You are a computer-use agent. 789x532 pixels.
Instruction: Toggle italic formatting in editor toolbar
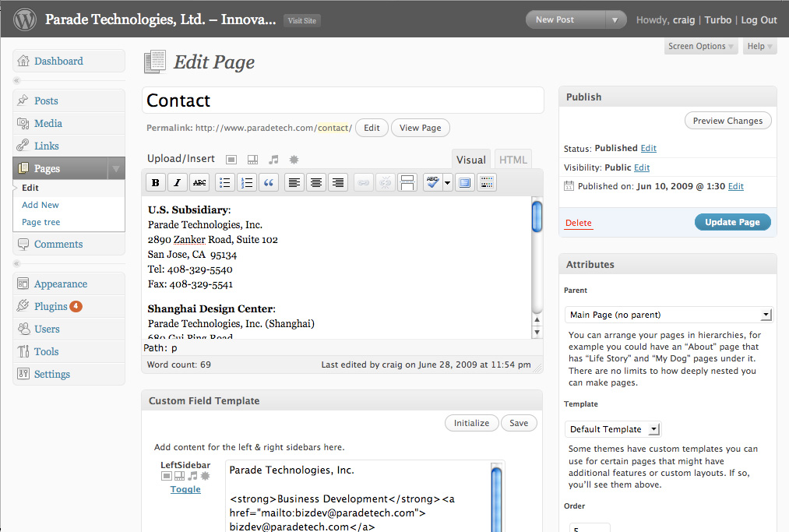pos(177,183)
